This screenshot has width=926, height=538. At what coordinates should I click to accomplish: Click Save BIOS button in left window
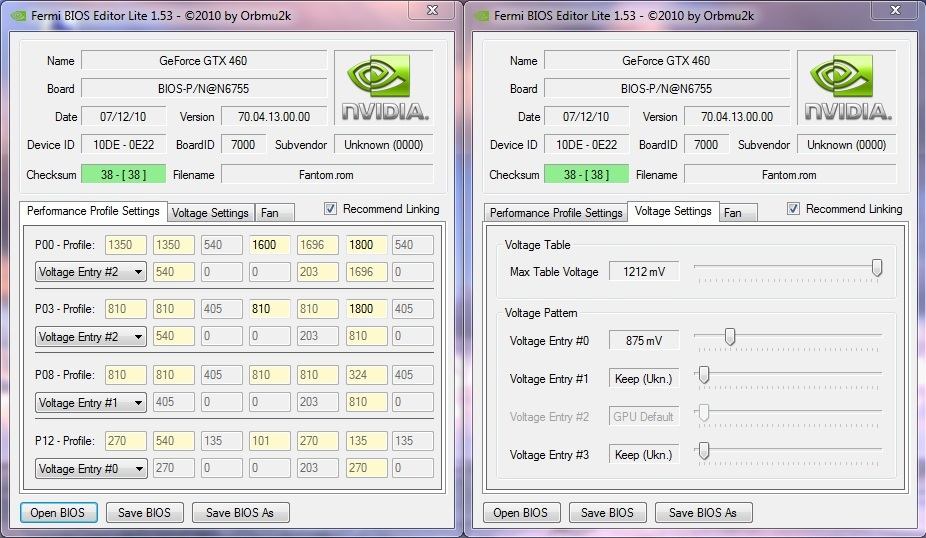tap(144, 513)
